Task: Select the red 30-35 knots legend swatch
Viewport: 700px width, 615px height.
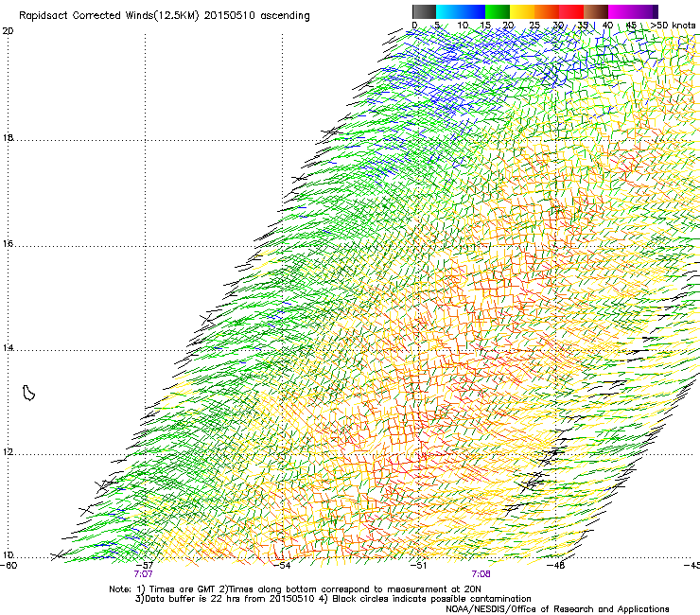Action: coord(571,11)
